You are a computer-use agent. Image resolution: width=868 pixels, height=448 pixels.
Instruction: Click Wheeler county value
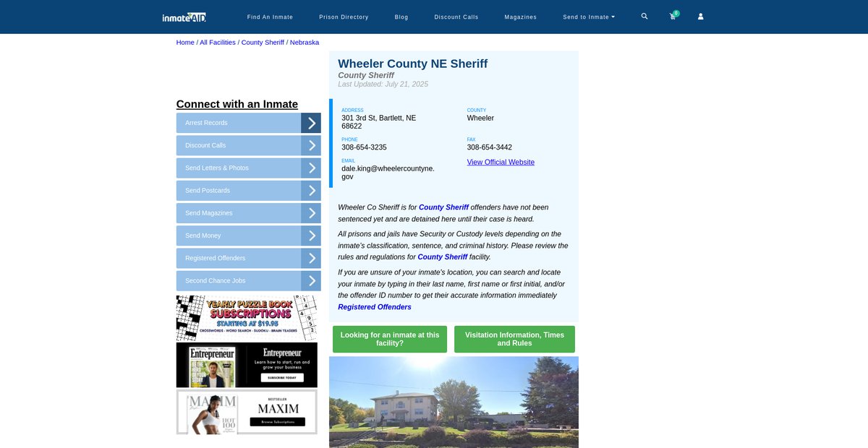(x=480, y=118)
